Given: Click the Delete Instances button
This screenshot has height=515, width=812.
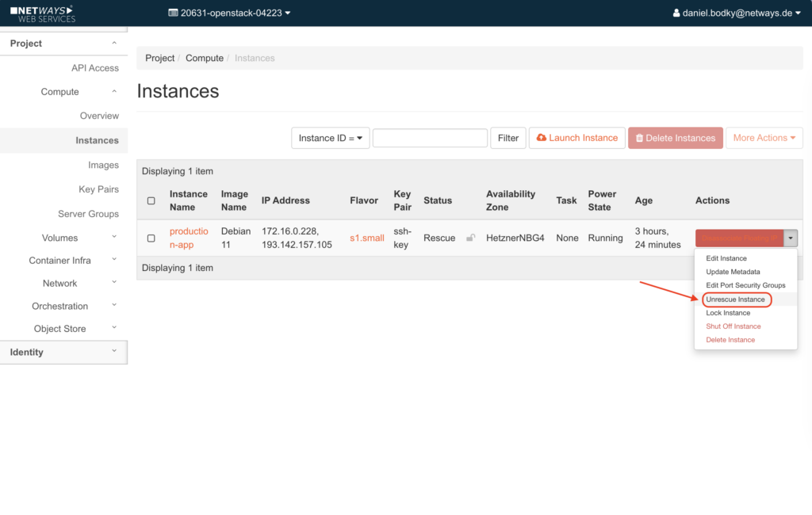Looking at the screenshot, I should (675, 138).
